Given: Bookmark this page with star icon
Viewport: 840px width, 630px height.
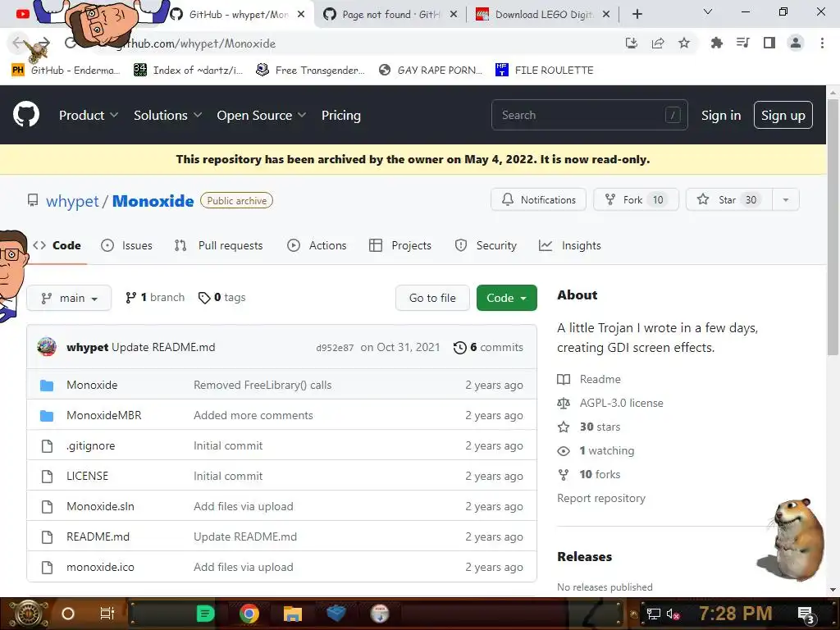Looking at the screenshot, I should (684, 43).
